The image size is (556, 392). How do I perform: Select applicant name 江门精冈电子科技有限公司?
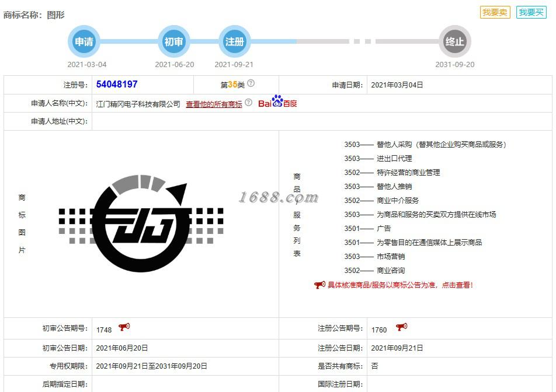(x=138, y=104)
